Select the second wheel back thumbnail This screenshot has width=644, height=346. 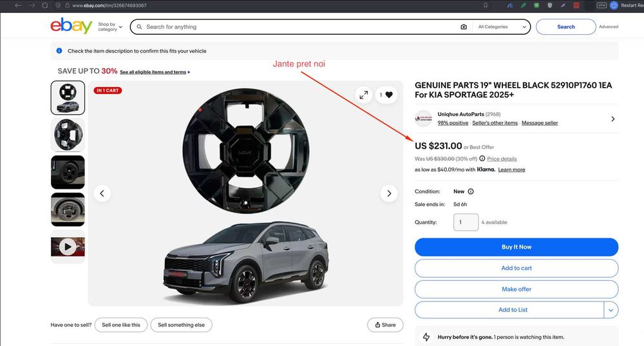click(68, 135)
